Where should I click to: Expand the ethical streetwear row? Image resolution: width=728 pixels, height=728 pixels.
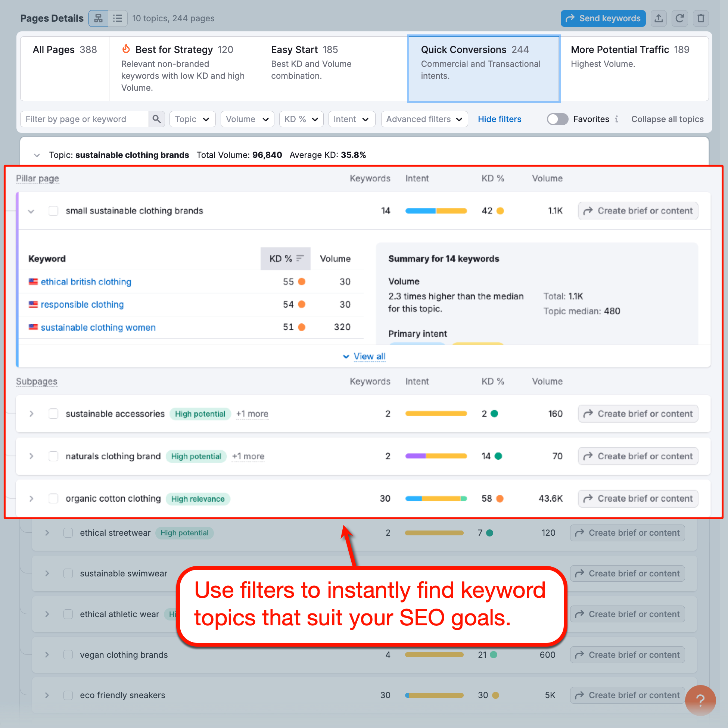click(47, 532)
